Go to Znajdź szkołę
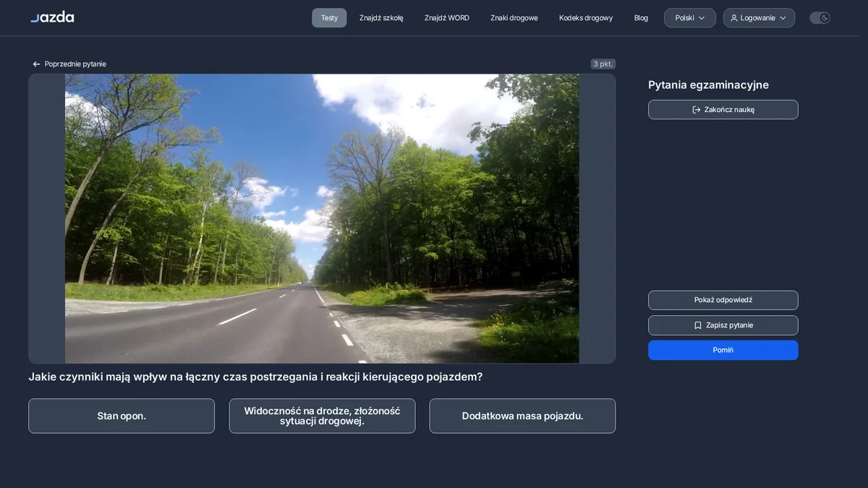 [381, 18]
